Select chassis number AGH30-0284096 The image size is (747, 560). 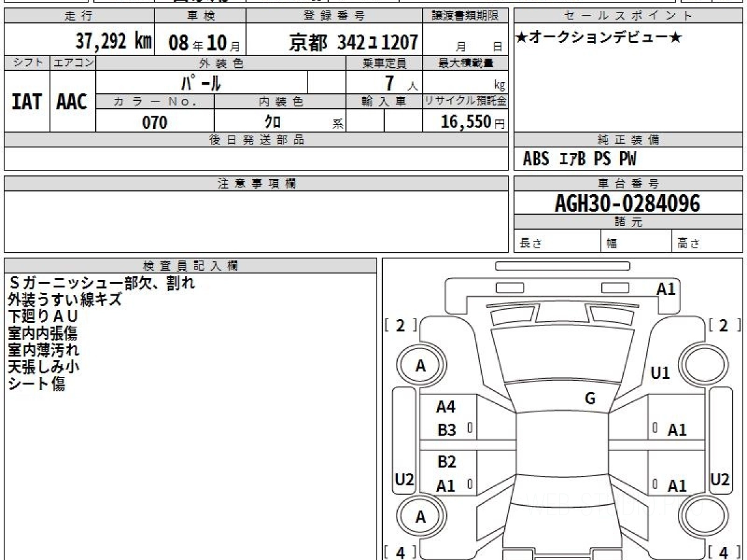pyautogui.click(x=627, y=203)
